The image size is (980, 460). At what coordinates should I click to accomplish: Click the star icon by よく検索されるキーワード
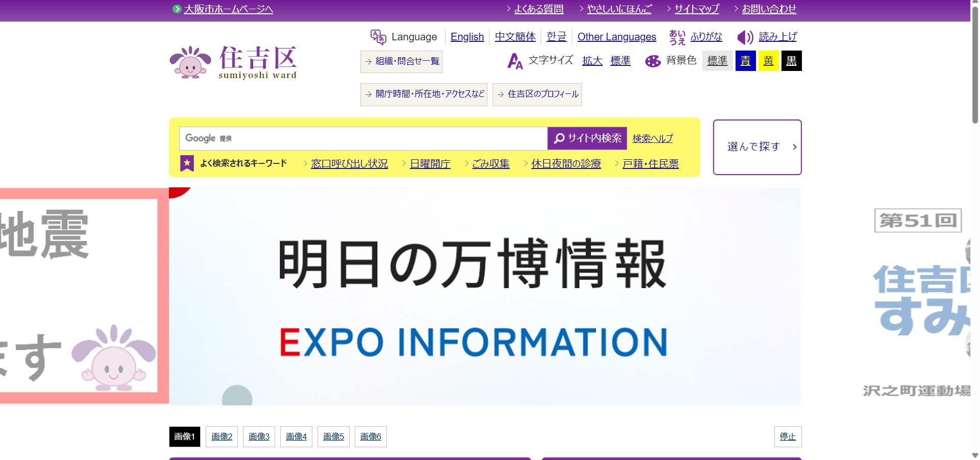(187, 163)
